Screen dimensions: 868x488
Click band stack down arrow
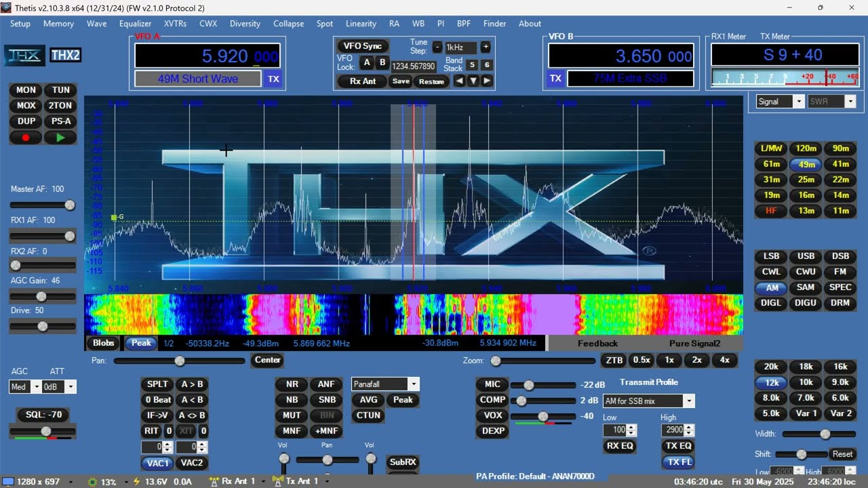473,81
